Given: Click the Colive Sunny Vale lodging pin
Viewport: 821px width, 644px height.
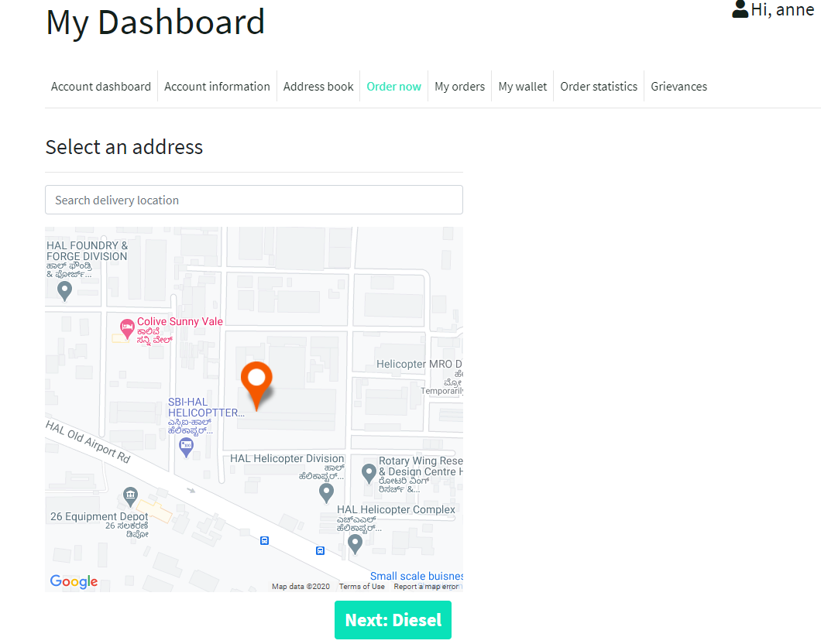Looking at the screenshot, I should 127,329.
